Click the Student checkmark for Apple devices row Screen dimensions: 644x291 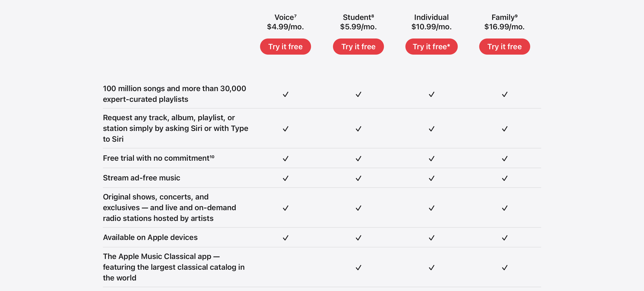click(x=358, y=238)
